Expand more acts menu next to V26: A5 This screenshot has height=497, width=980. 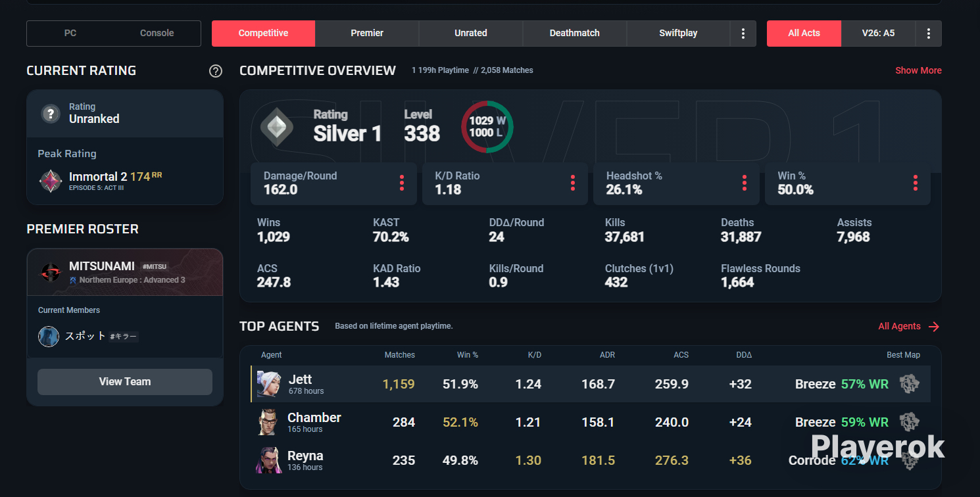[929, 34]
